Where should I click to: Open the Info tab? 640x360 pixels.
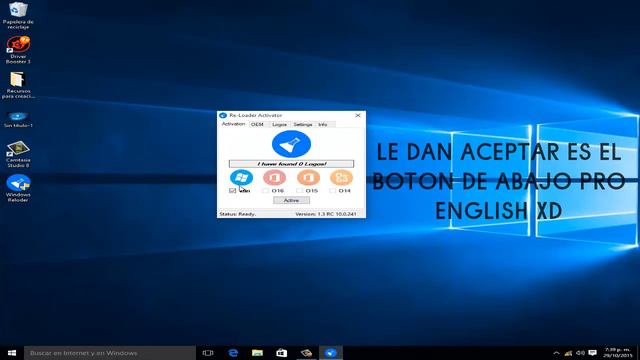323,124
